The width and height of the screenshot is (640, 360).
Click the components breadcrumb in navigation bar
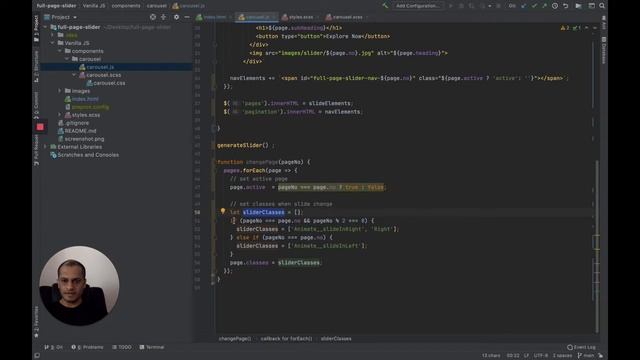(x=126, y=6)
